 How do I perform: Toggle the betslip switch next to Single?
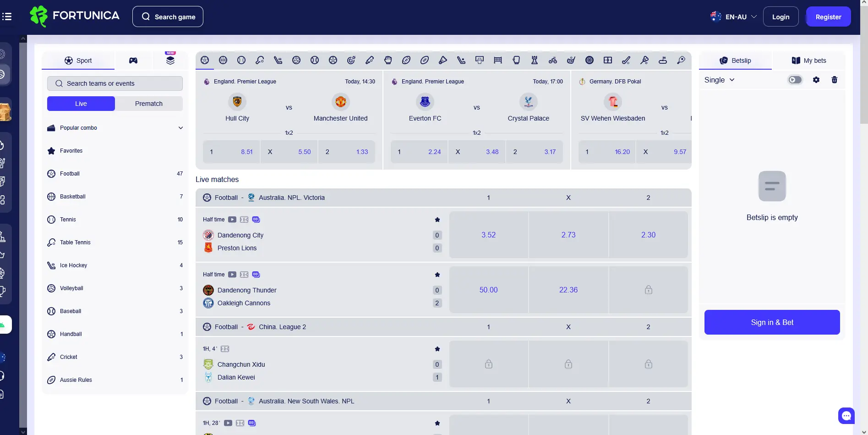[x=795, y=80]
